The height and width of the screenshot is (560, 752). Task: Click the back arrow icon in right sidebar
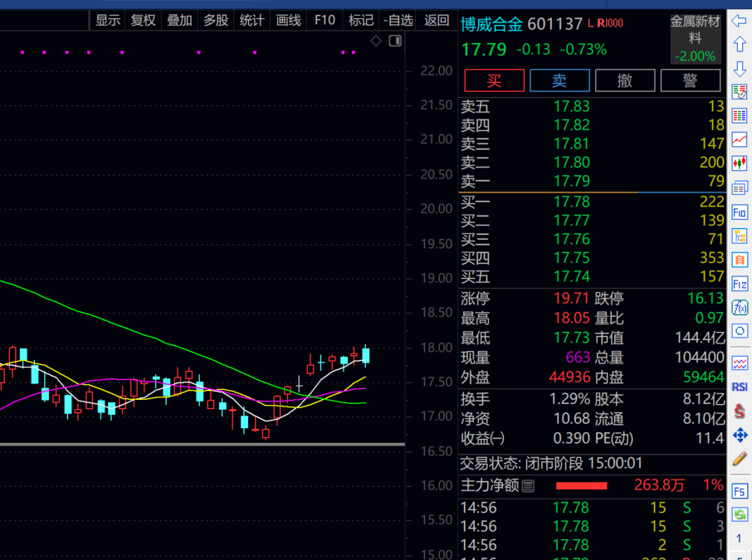739,21
